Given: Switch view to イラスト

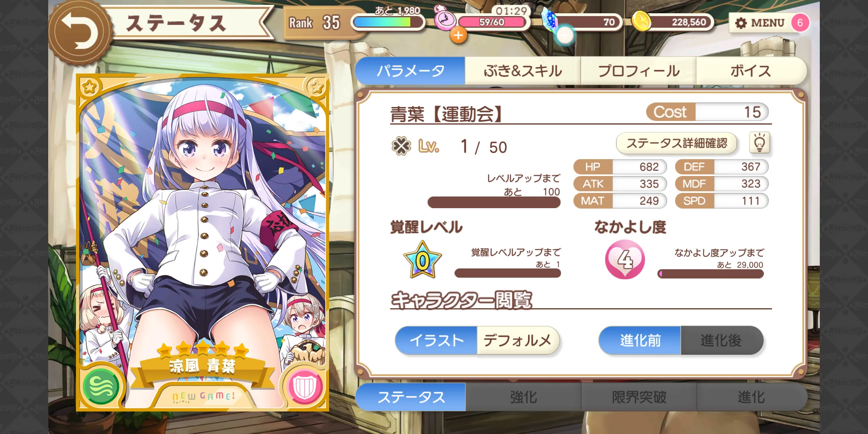Looking at the screenshot, I should 436,340.
